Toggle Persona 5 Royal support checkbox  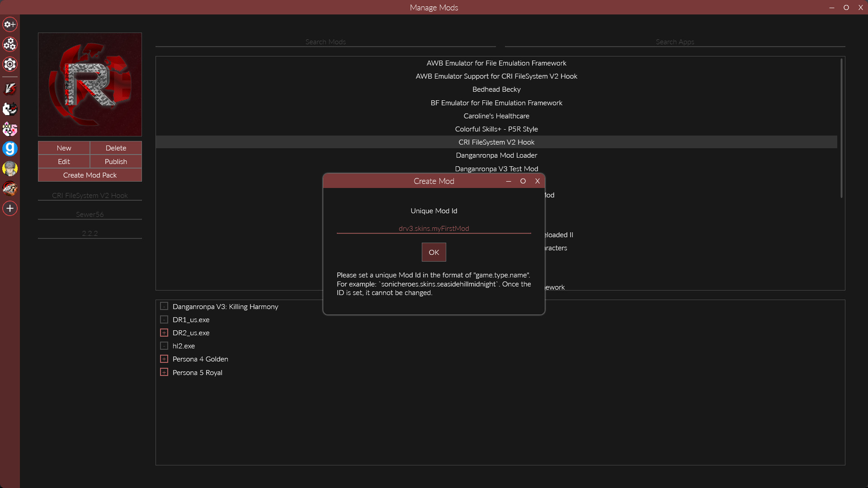164,372
